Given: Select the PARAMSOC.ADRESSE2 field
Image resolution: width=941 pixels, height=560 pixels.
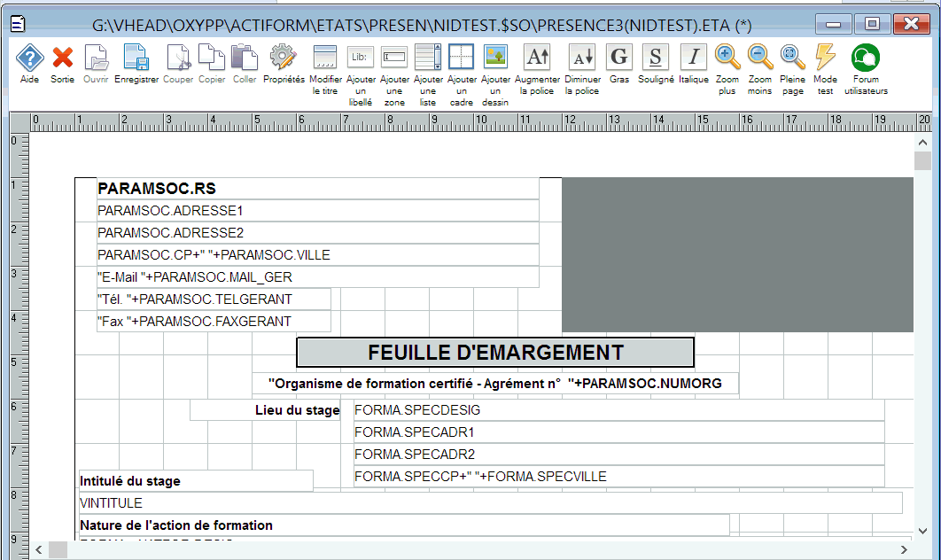Looking at the screenshot, I should coord(317,233).
